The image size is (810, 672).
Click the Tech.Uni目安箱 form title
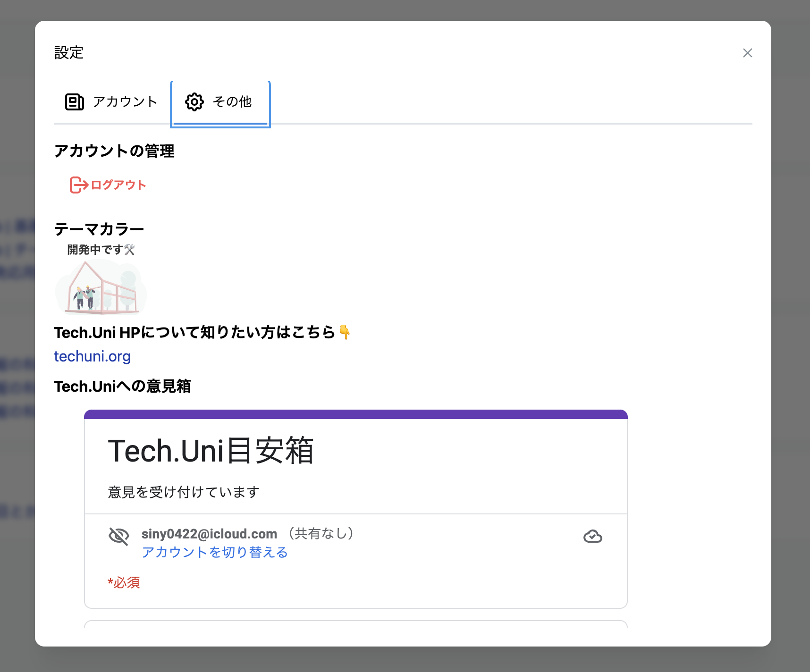tap(212, 452)
